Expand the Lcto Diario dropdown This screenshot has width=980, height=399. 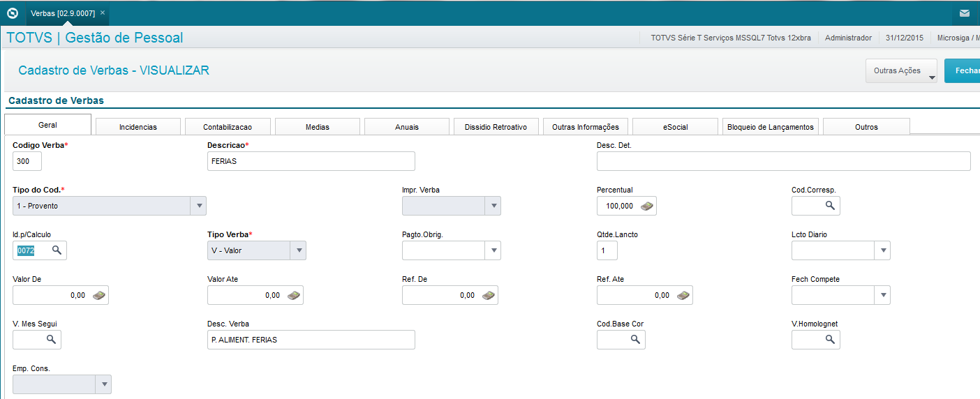[x=883, y=250]
